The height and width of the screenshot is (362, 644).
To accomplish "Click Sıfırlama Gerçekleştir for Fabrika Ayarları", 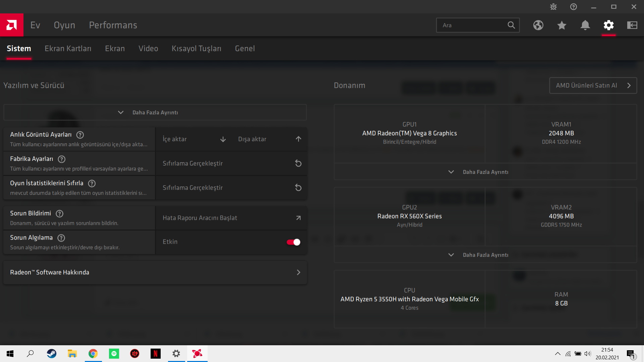I will pyautogui.click(x=231, y=163).
